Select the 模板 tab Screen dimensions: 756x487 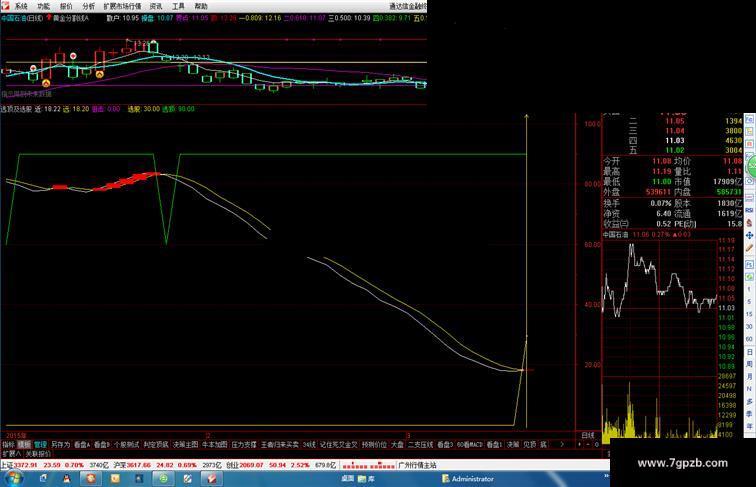click(24, 445)
